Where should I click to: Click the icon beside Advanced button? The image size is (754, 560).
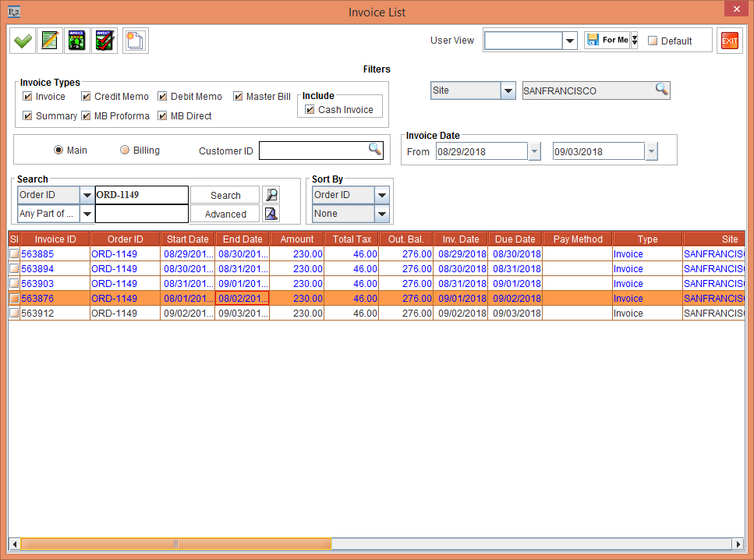[x=271, y=214]
